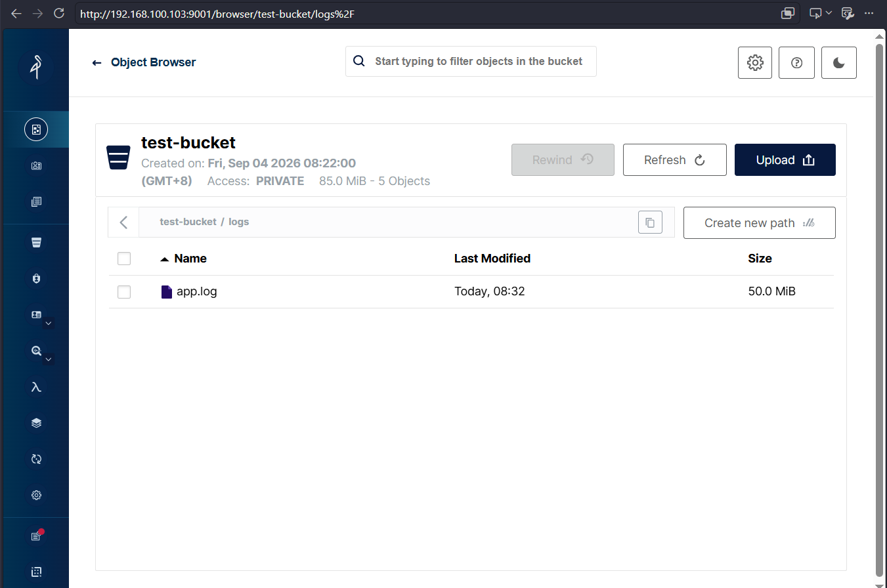This screenshot has width=887, height=588.
Task: Expand the Monitoring submenu chevron
Action: point(49,359)
